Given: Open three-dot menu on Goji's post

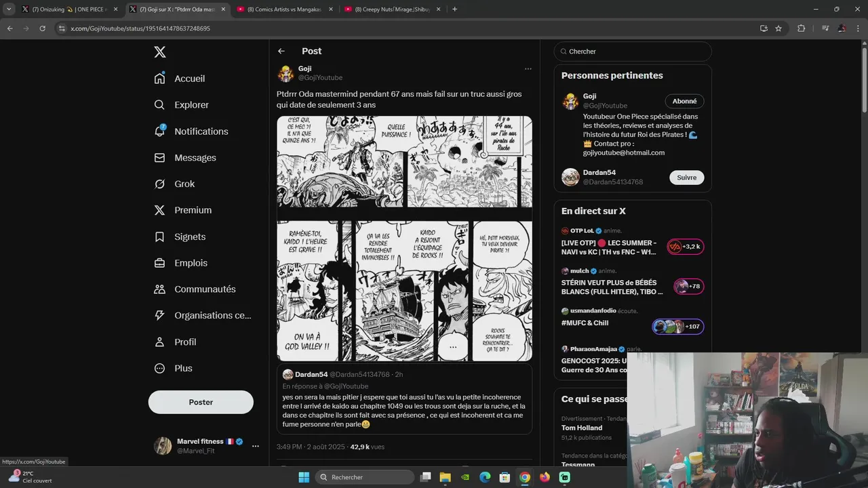Looking at the screenshot, I should click(528, 68).
